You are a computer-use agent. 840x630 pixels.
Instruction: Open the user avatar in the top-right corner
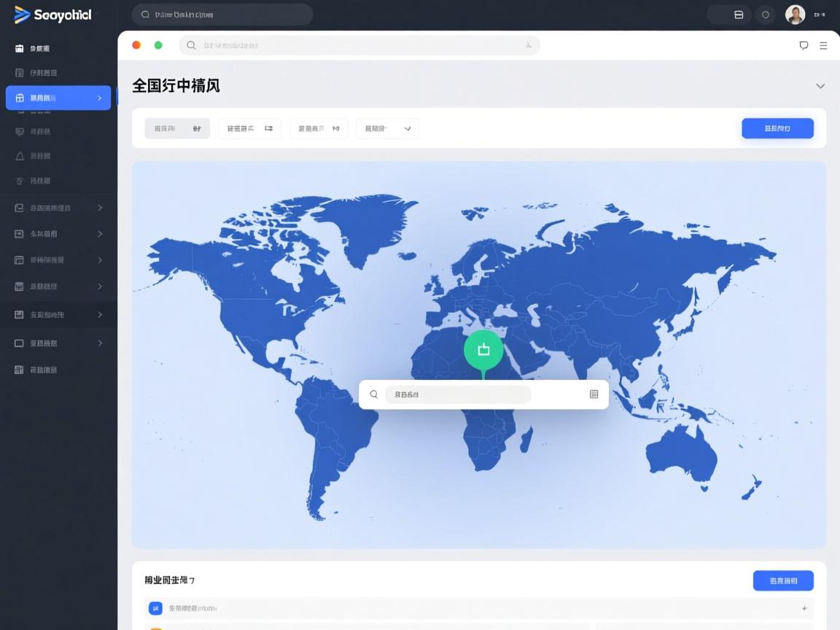pyautogui.click(x=795, y=14)
